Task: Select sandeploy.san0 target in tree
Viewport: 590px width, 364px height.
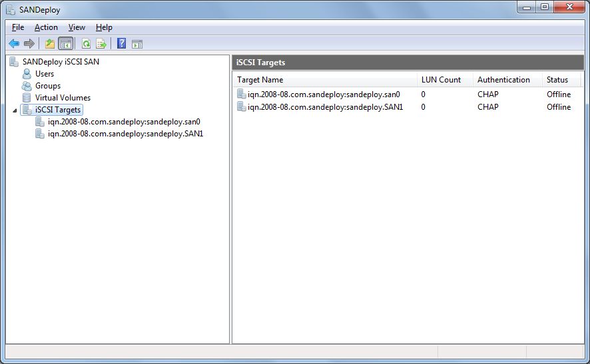Action: 124,122
